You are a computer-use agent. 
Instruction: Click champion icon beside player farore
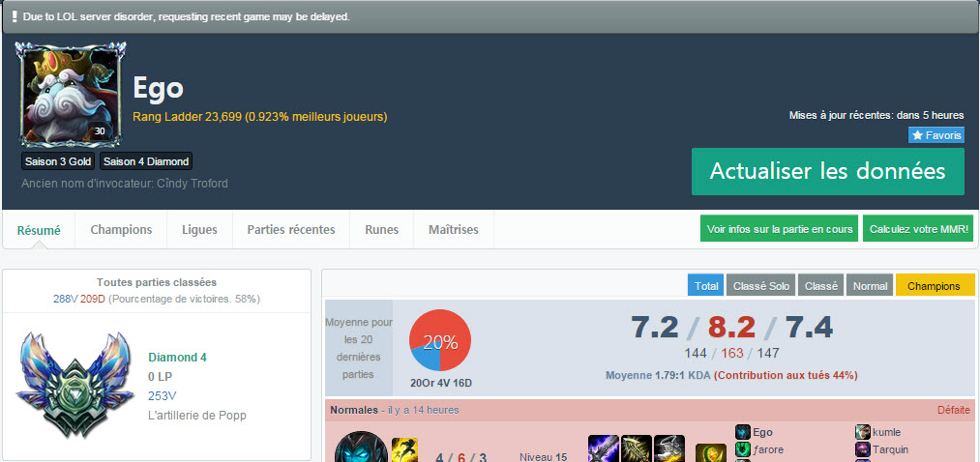point(743,449)
